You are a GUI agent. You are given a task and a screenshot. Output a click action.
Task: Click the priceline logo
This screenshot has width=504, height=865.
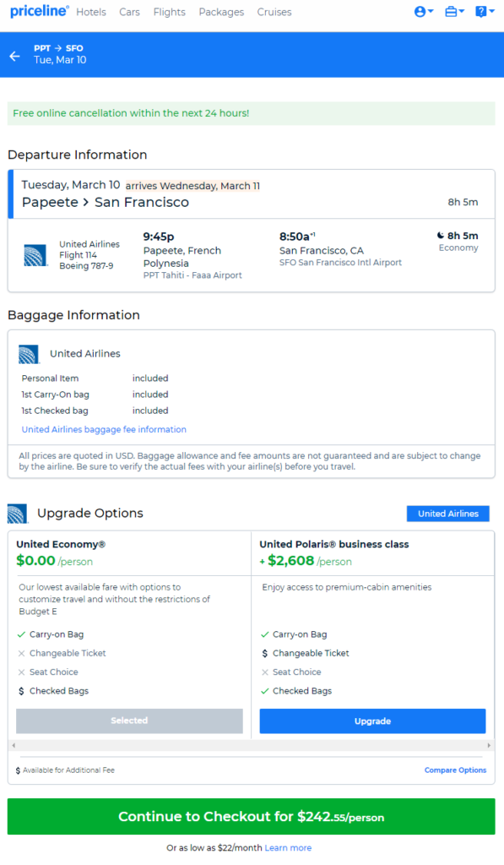click(39, 11)
